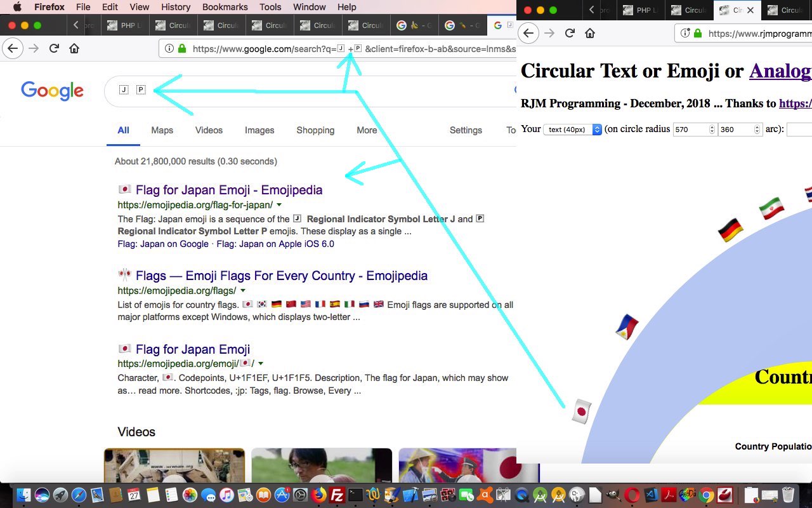Viewport: 812px width, 508px height.
Task: Open iTunes music icon in dock
Action: pyautogui.click(x=226, y=495)
